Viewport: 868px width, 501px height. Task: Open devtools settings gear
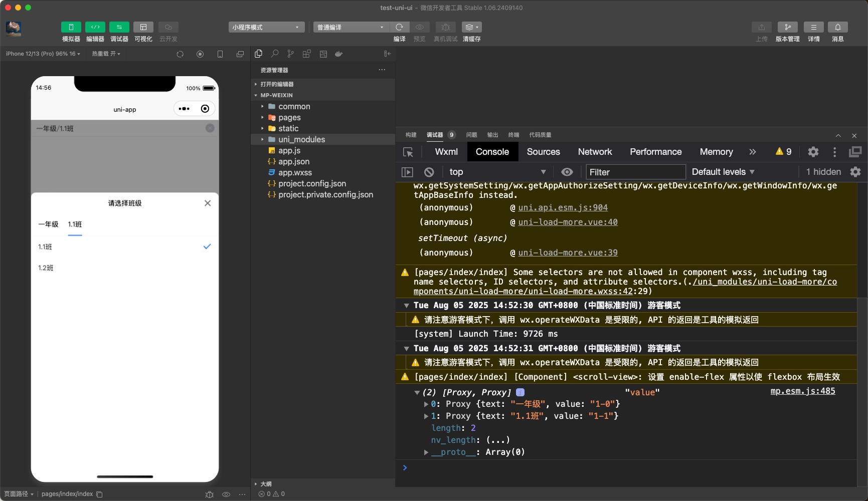(813, 152)
